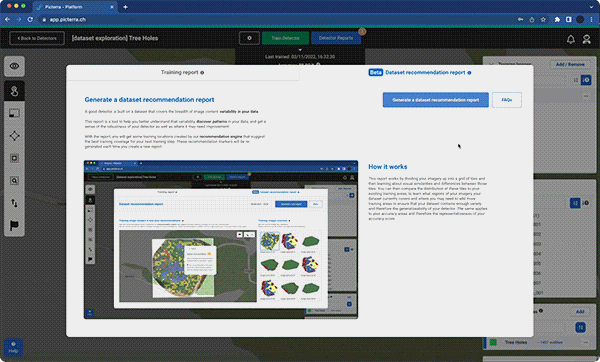Screen dimensions: 600x362
Task: Open the Help button at bottom left
Action: click(x=13, y=347)
